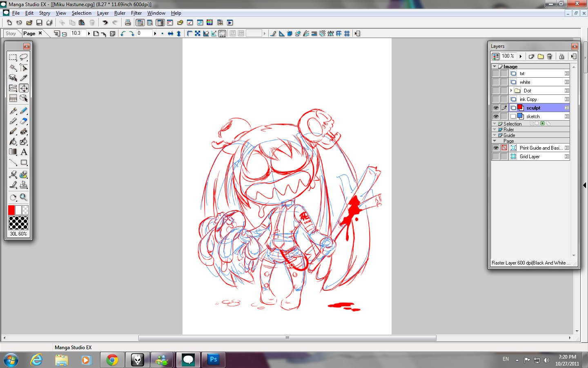588x368 pixels.
Task: Open the Edit menu
Action: click(x=29, y=13)
